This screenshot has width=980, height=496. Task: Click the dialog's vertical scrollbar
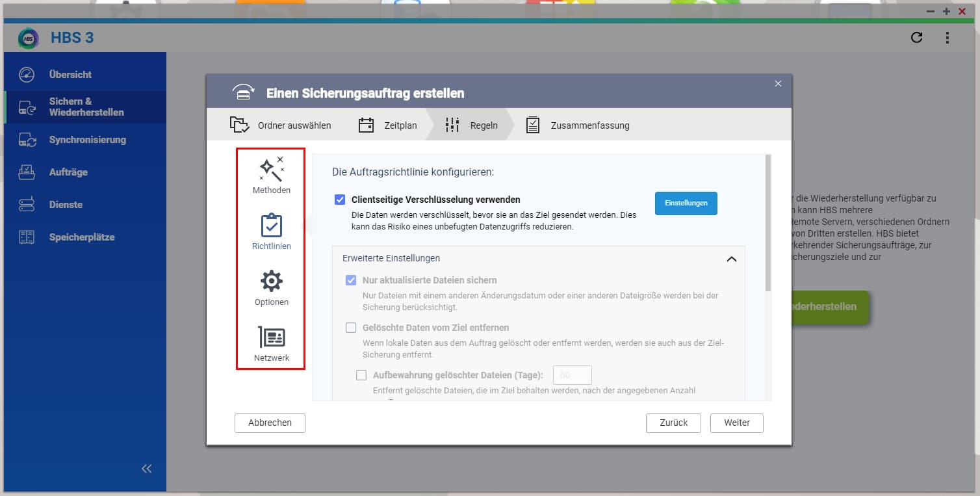pyautogui.click(x=768, y=222)
